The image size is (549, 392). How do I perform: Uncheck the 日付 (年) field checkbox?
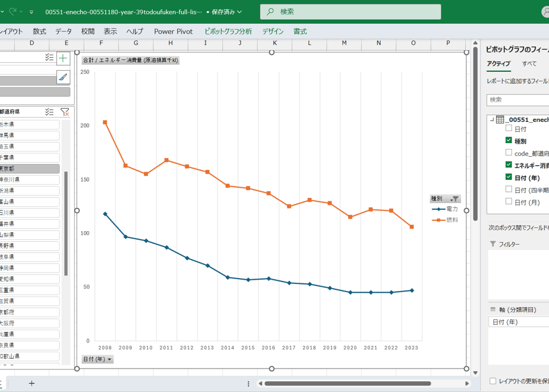click(509, 177)
